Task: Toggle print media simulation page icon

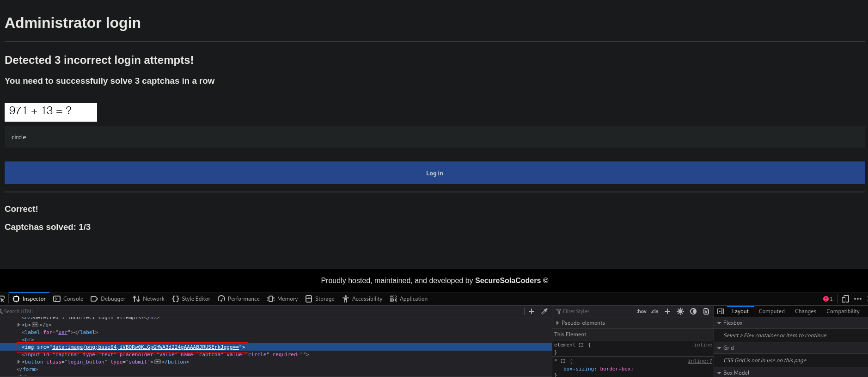Action: (706, 311)
